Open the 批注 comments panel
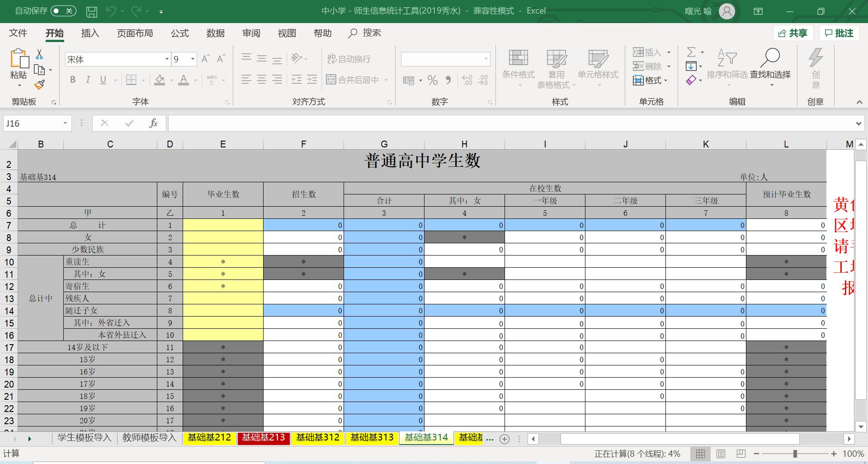 839,33
